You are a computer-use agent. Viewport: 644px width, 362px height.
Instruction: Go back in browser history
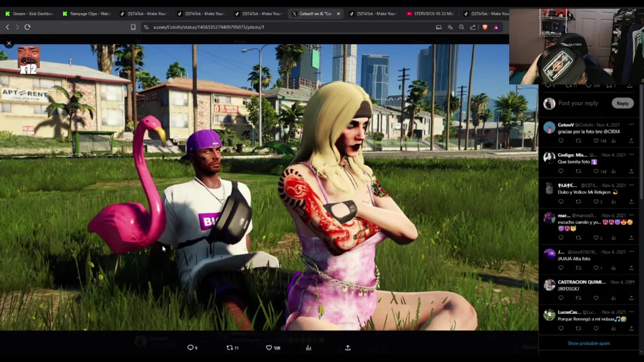(x=7, y=27)
